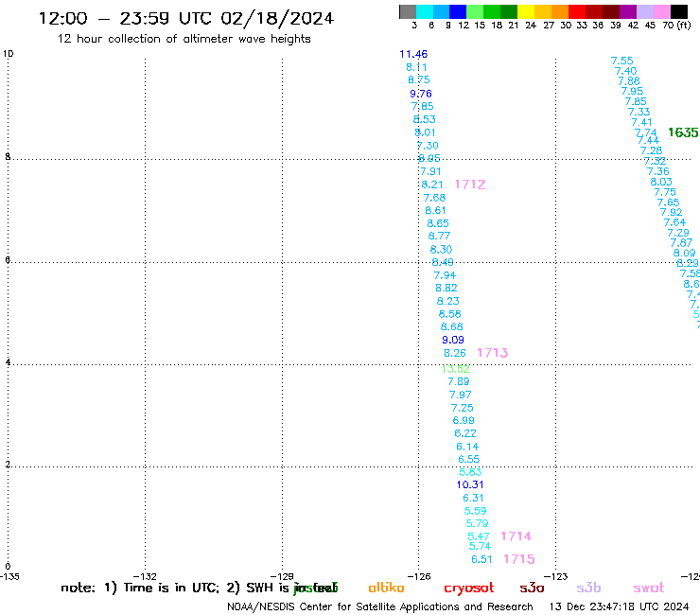Image resolution: width=700 pixels, height=615 pixels.
Task: Click the 8.75 wave height value
Action: tap(419, 79)
